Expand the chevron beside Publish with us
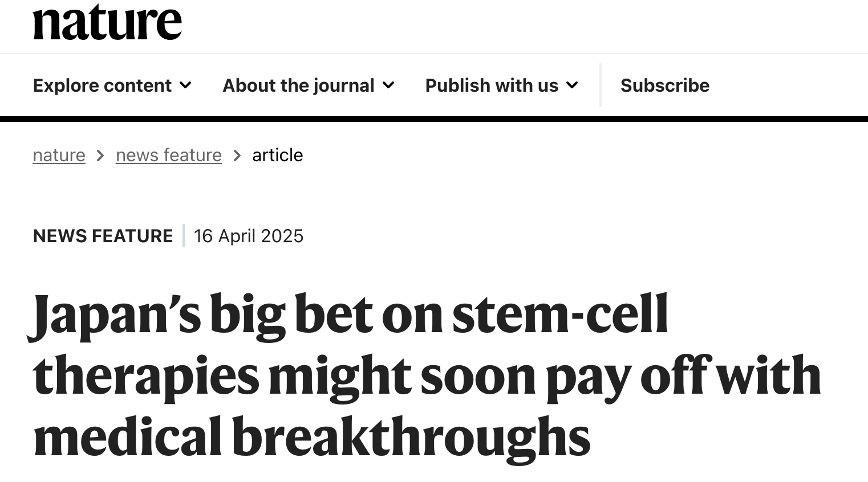Viewport: 868px width, 482px height. coord(572,85)
